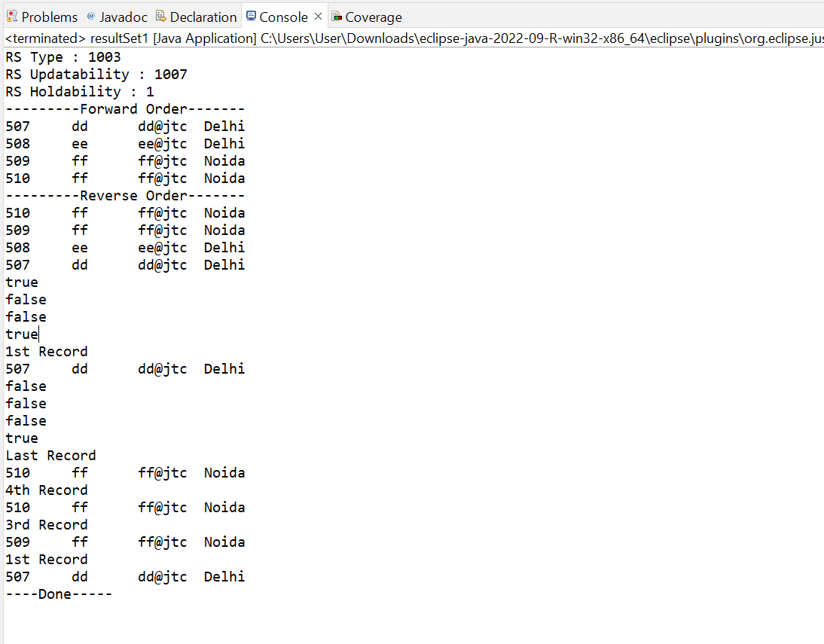Image resolution: width=824 pixels, height=644 pixels.
Task: Close the Console tab
Action: coord(318,17)
